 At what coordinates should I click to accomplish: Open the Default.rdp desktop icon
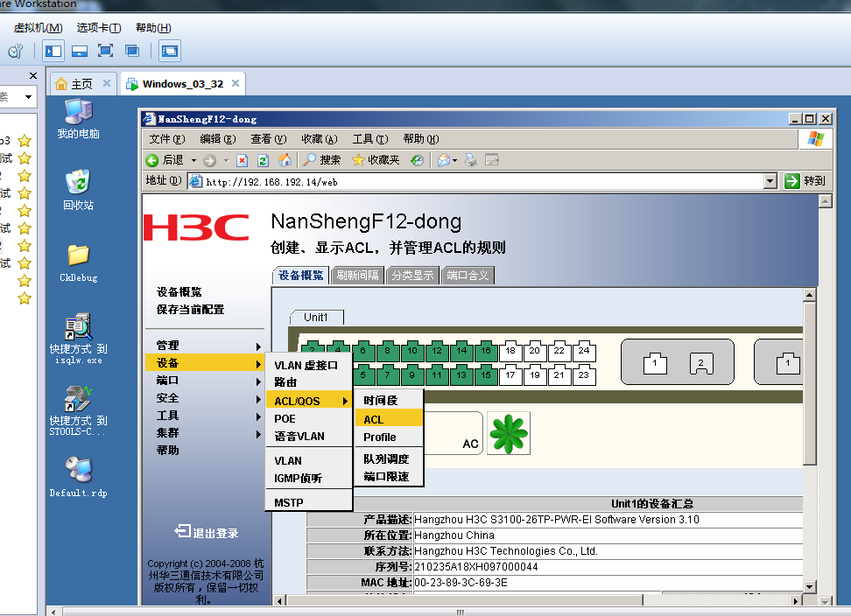[79, 470]
